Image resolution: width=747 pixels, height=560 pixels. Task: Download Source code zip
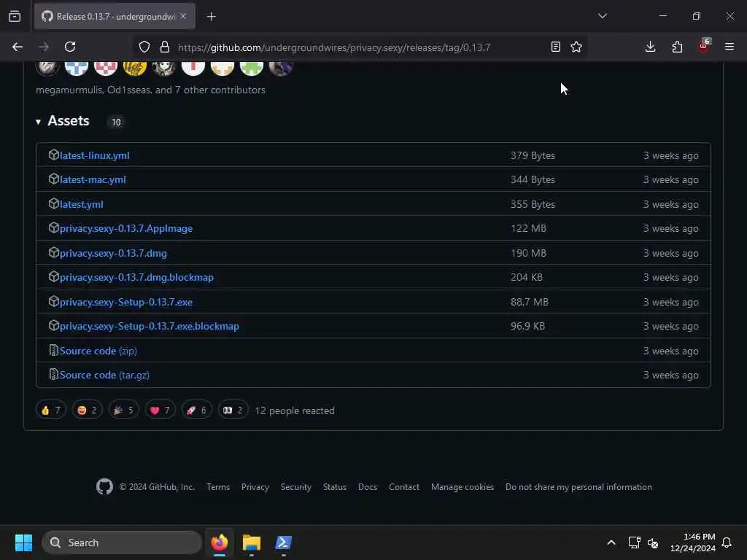pyautogui.click(x=98, y=351)
